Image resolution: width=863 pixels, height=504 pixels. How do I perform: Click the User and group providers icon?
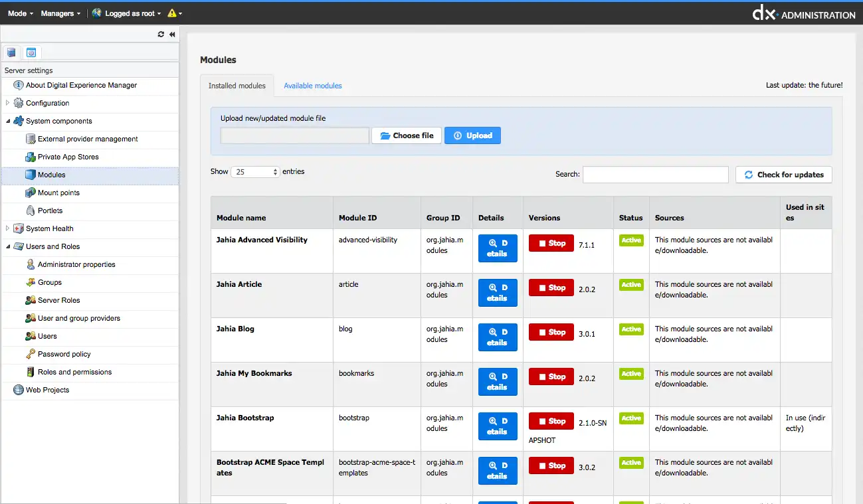pos(31,318)
